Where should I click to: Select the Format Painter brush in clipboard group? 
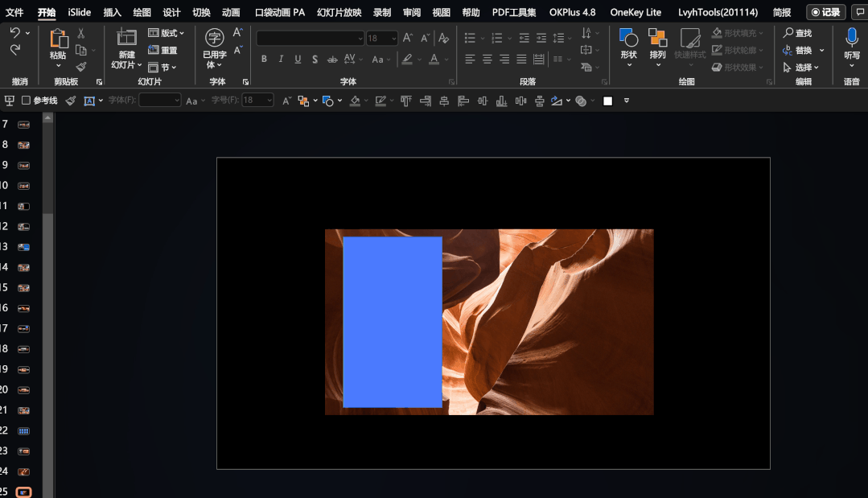[x=80, y=67]
